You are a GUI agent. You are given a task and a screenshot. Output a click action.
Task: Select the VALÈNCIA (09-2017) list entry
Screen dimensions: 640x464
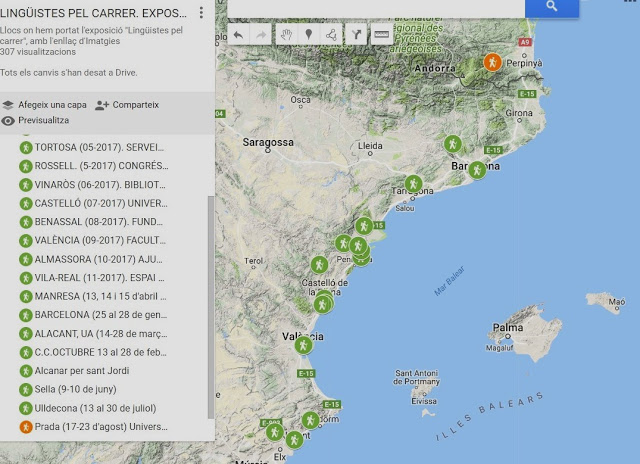[100, 240]
